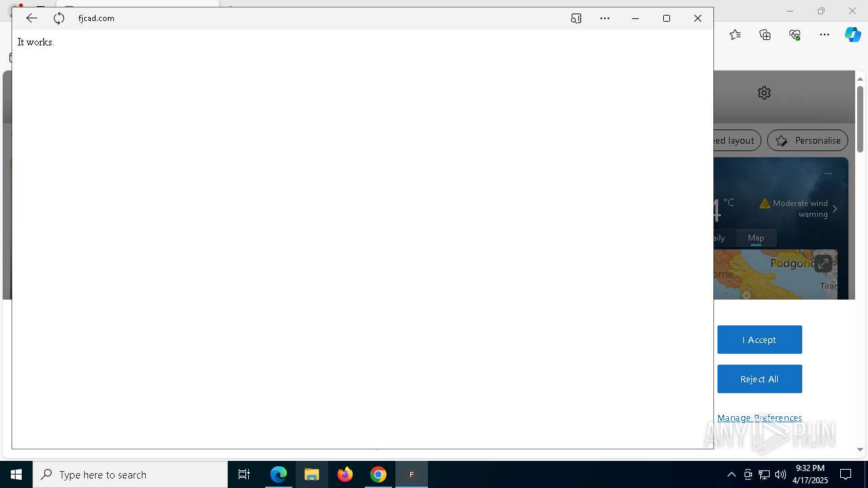Click the taskbar search box
Image resolution: width=868 pixels, height=488 pixels.
click(x=130, y=474)
